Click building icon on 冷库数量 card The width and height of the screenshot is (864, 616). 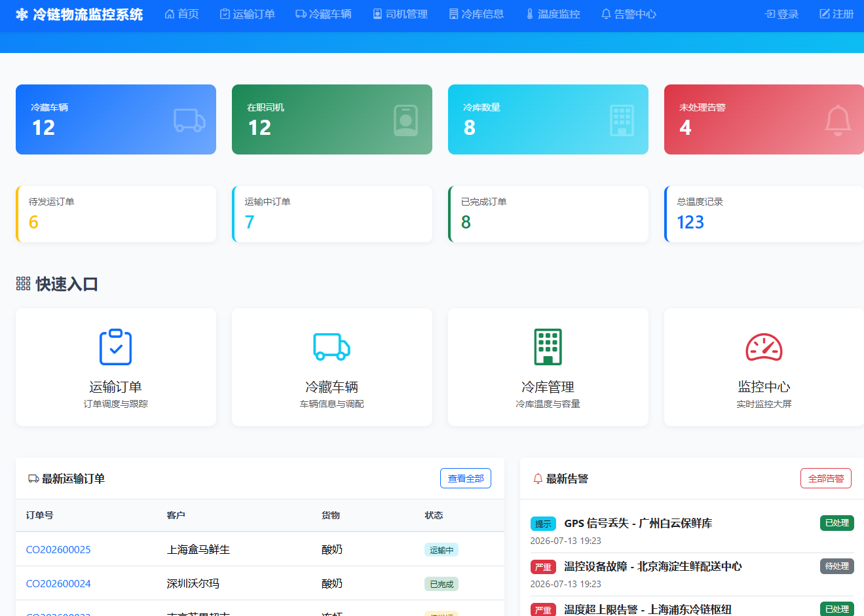click(622, 120)
